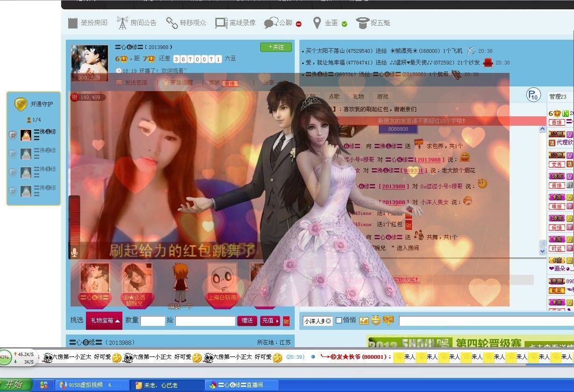This screenshot has height=392, width=574.
Task: Select guardian 佛❶缘 in the guard list
Action: [x=34, y=172]
